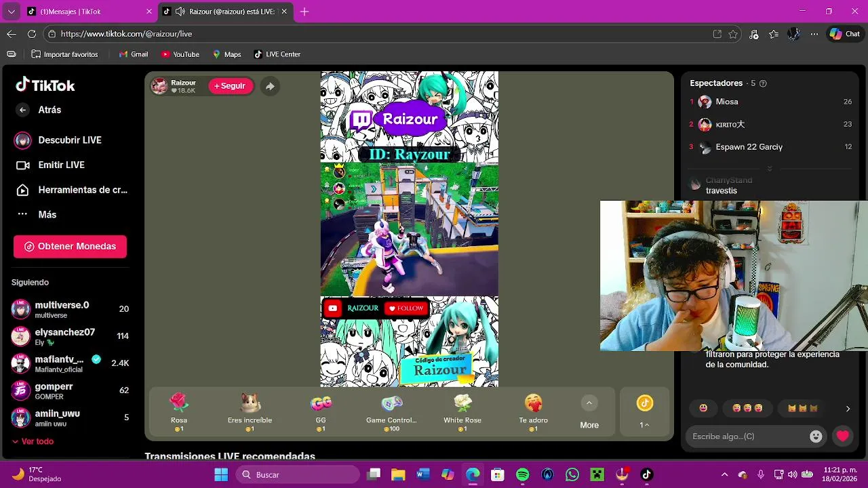Open Raizour streamer avatar

(x=159, y=86)
